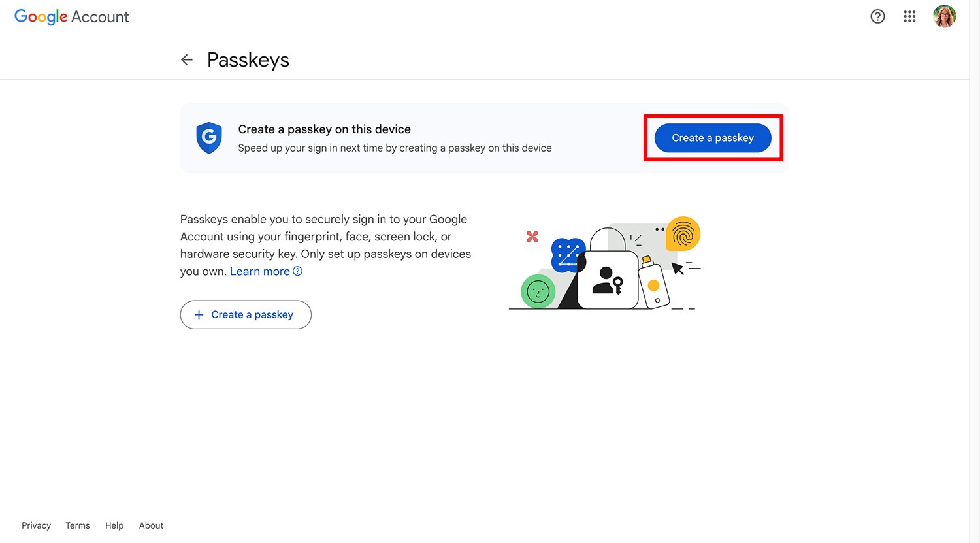
Task: Click the yellow fingerprint illustration
Action: coord(683,234)
